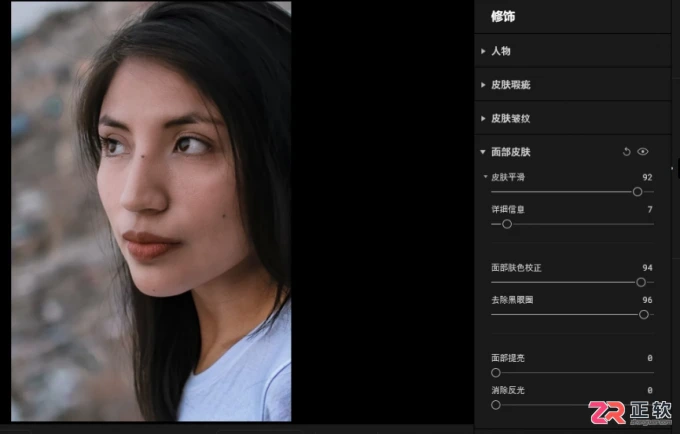Screen dimensions: 680x434
Task: Click the 面部肤色校正 slider handle
Action: click(x=641, y=282)
